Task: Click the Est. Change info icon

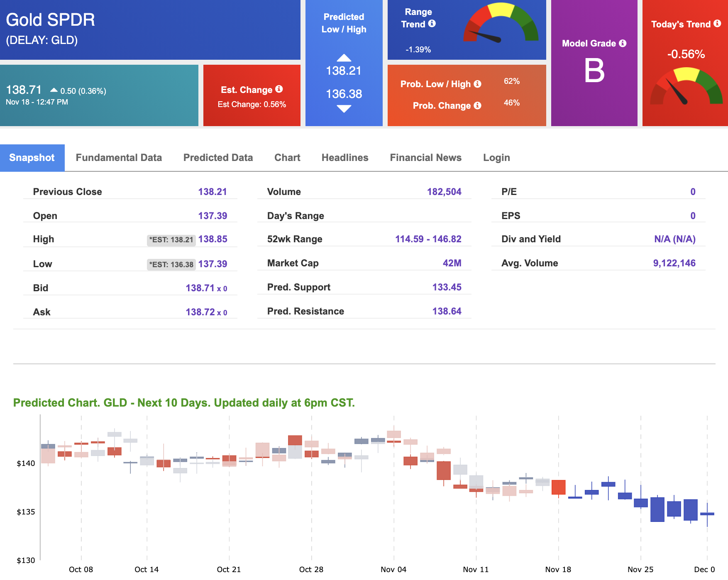Action: coord(279,89)
